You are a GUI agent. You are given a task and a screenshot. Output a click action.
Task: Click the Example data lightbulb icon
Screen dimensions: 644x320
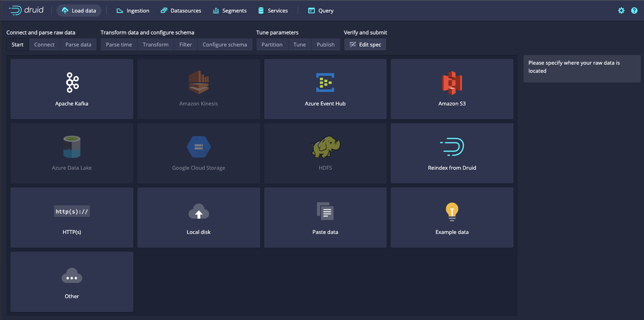[x=452, y=212]
